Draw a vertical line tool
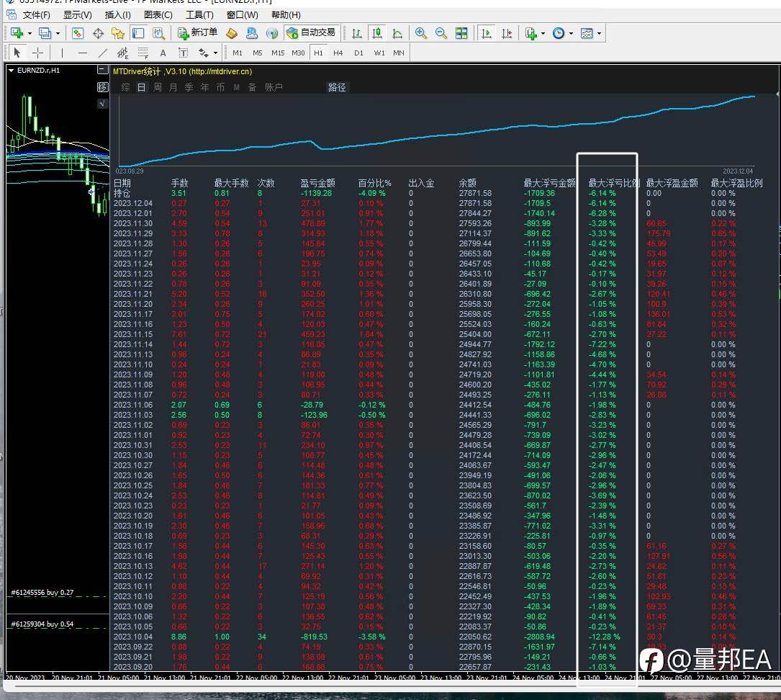 [x=62, y=53]
